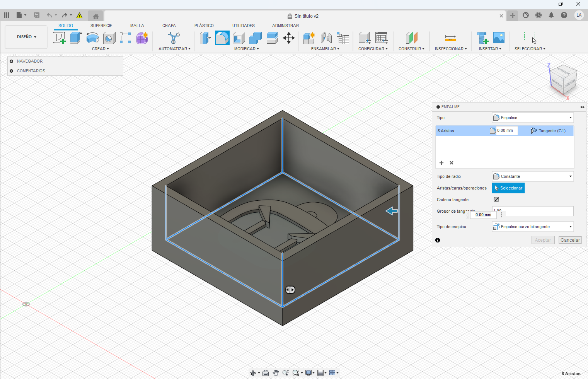Switch to the Administrar tab

285,26
